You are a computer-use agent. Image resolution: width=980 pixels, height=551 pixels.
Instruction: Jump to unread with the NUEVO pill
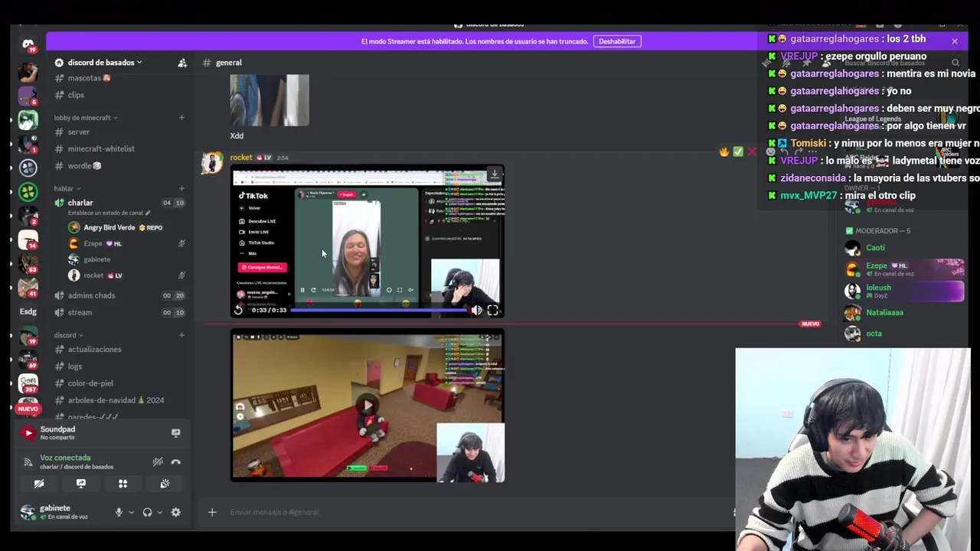(x=28, y=409)
